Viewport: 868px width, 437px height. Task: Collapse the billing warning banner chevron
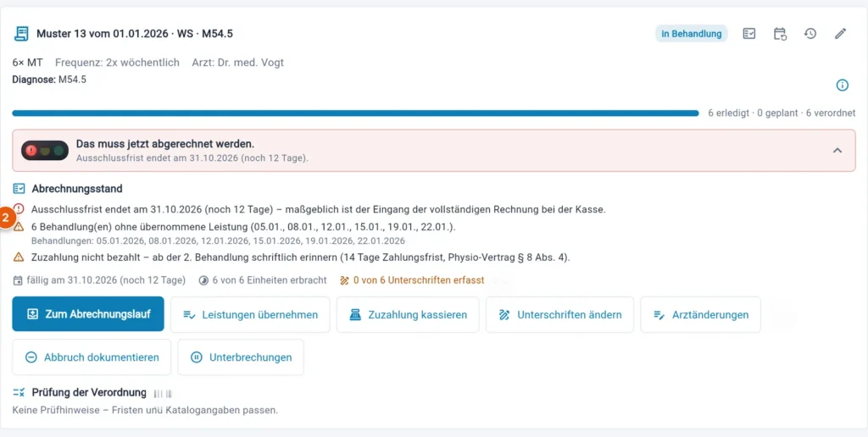click(837, 151)
